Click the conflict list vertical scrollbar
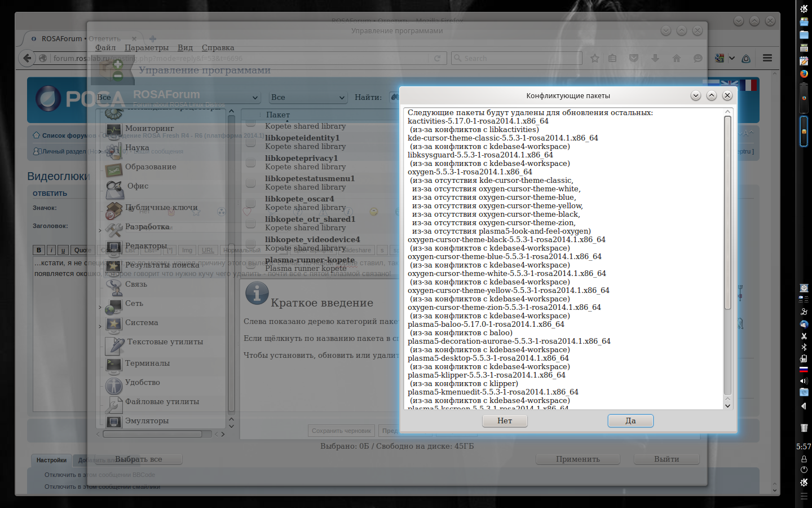Screen dimensions: 812x508 coord(727,212)
